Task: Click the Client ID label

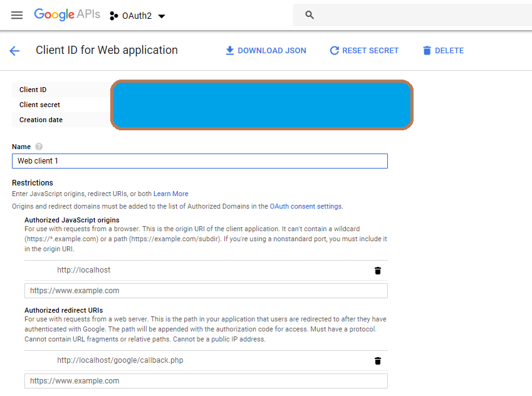Action: (33, 90)
